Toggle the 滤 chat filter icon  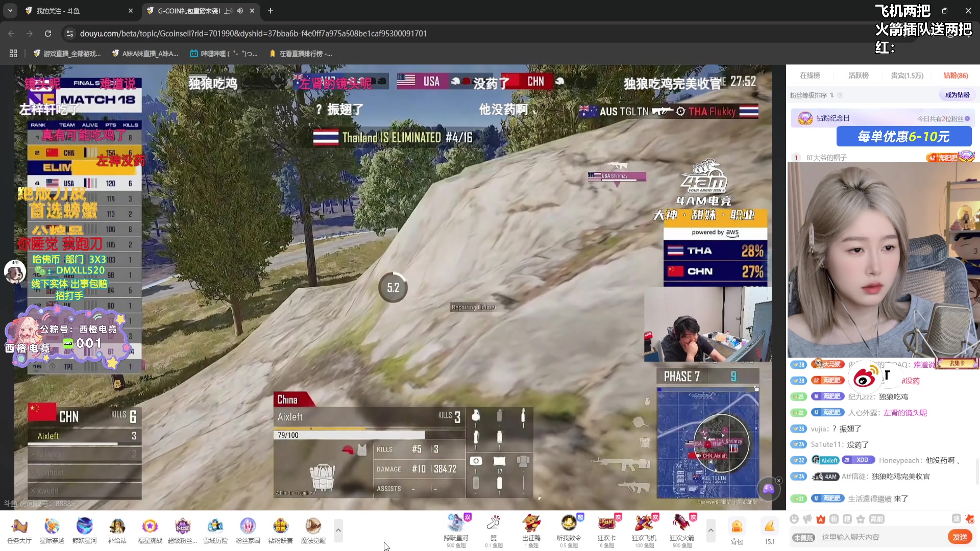(956, 519)
